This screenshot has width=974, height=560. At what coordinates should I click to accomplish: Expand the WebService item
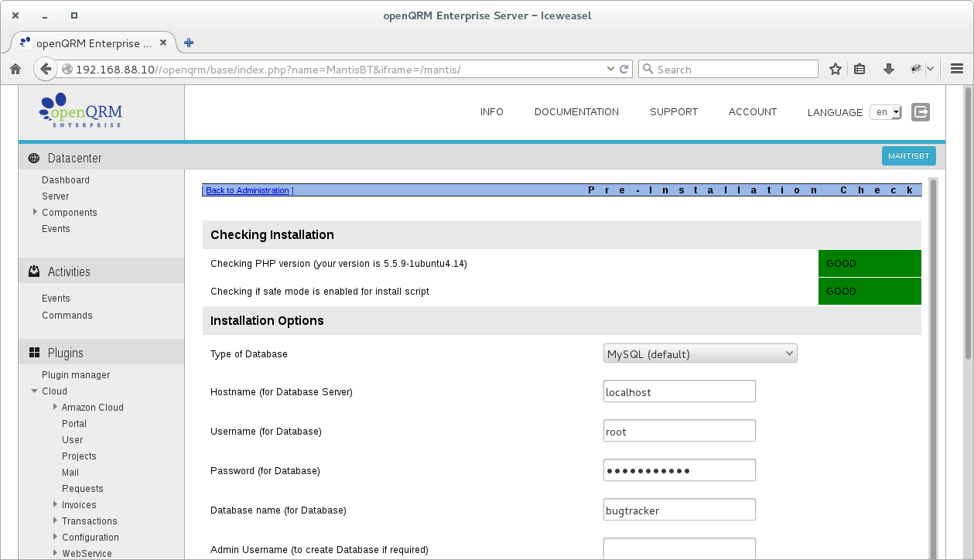[x=55, y=553]
